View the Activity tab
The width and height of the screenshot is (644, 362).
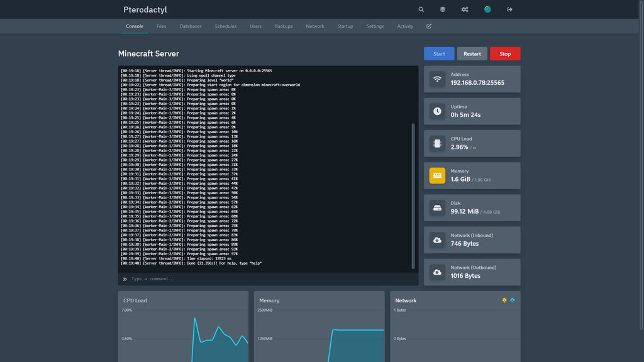(x=405, y=26)
